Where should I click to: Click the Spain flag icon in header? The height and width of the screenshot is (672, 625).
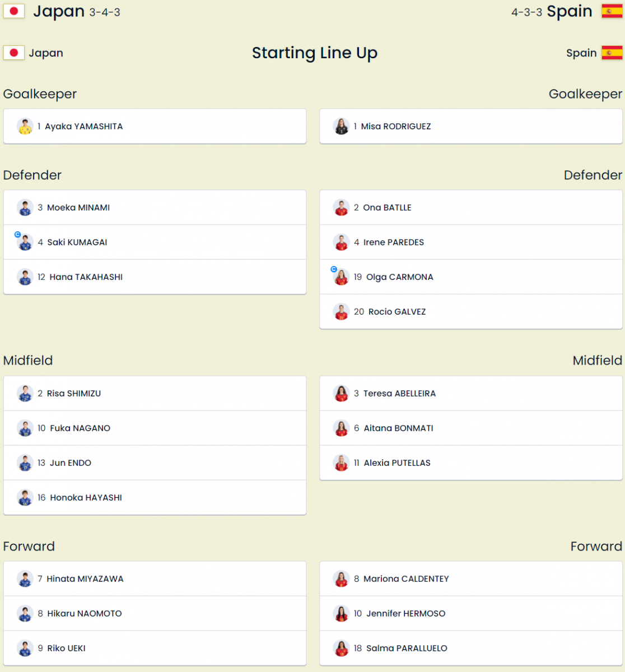coord(612,11)
